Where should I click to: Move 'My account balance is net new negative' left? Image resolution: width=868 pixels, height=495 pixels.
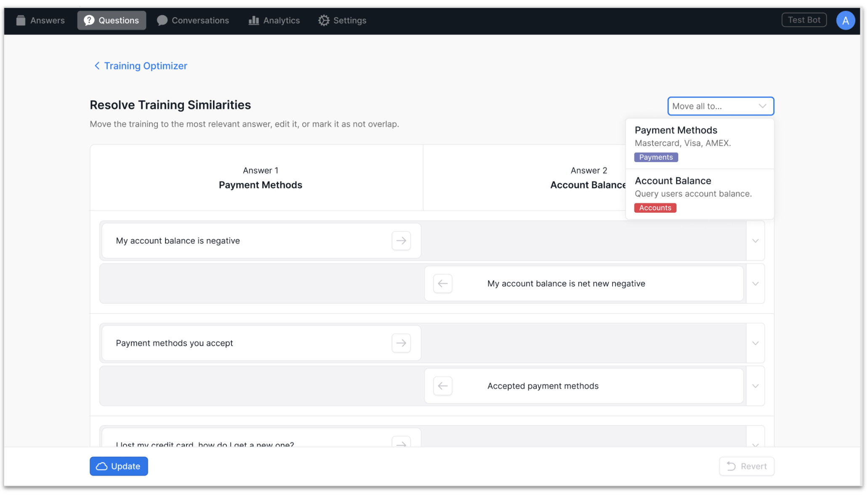pyautogui.click(x=442, y=284)
